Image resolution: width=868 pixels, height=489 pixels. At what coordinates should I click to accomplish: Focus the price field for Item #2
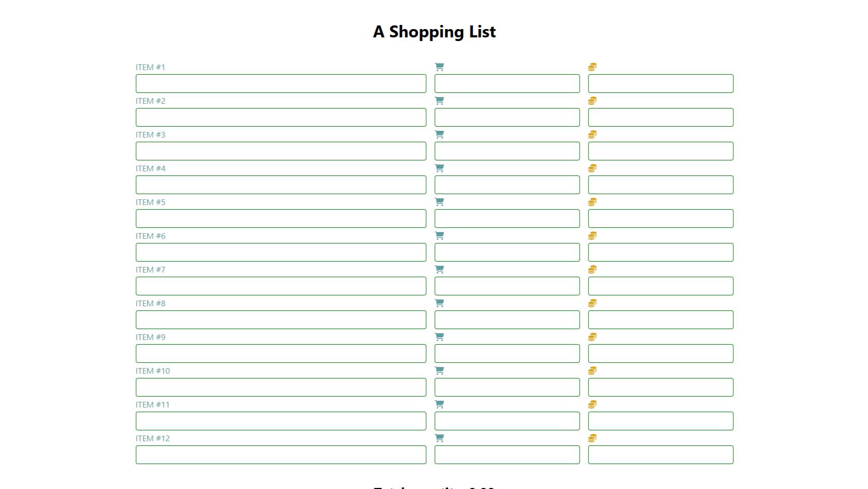(660, 117)
